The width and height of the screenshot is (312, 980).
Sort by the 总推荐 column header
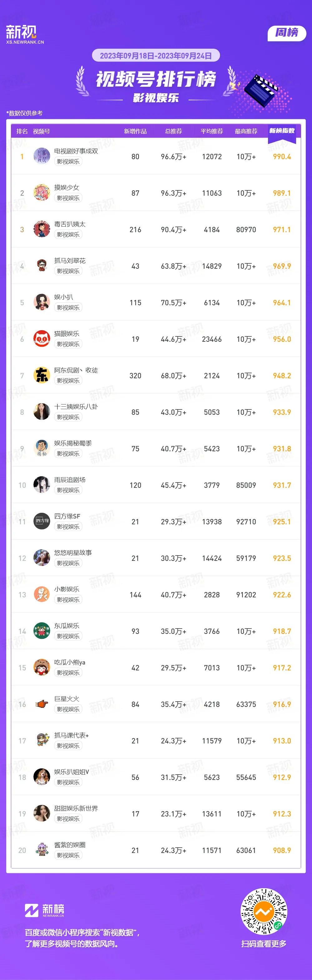(x=173, y=131)
